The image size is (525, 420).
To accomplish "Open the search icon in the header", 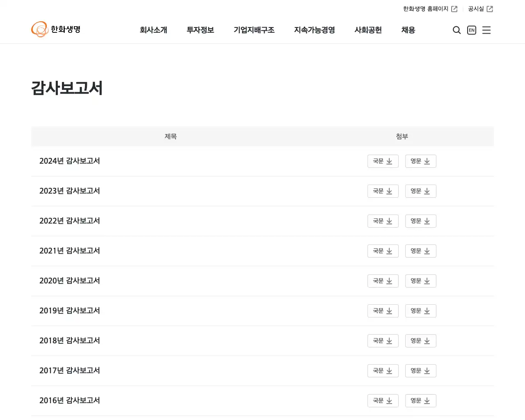I will coord(457,30).
